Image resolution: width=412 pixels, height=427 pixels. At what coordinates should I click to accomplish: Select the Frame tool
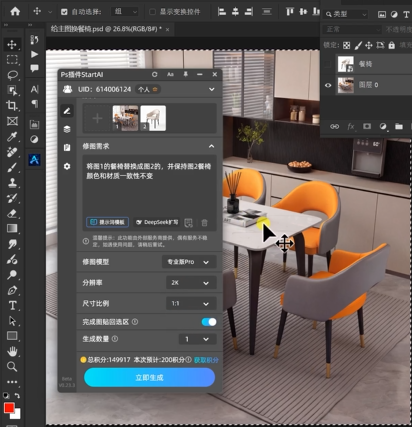coord(12,121)
